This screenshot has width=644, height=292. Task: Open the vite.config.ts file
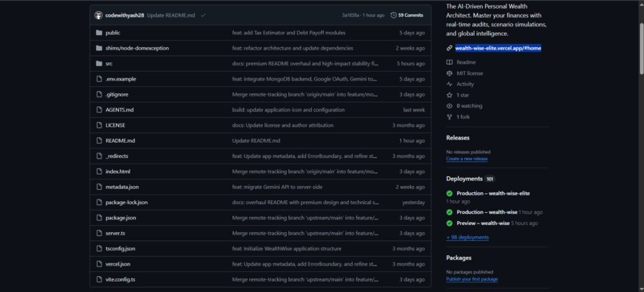[120, 279]
